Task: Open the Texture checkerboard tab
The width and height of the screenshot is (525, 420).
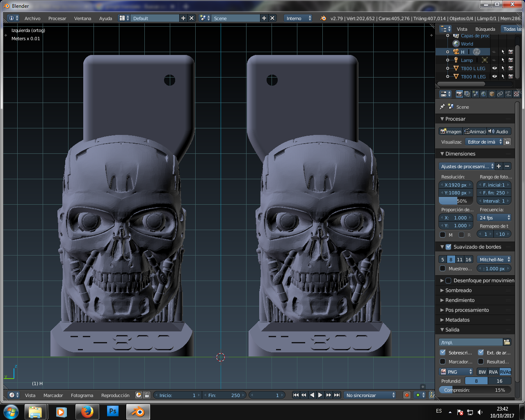Action: point(516,94)
